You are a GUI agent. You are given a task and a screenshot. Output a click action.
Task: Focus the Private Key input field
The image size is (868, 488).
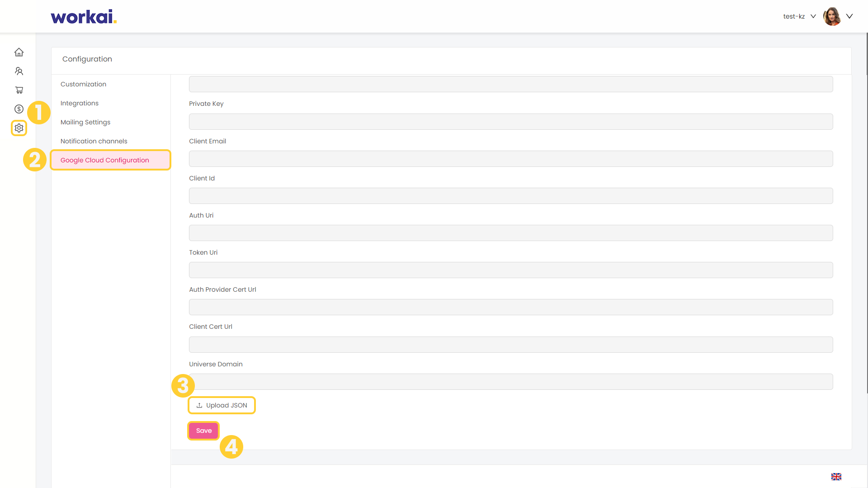coord(511,122)
